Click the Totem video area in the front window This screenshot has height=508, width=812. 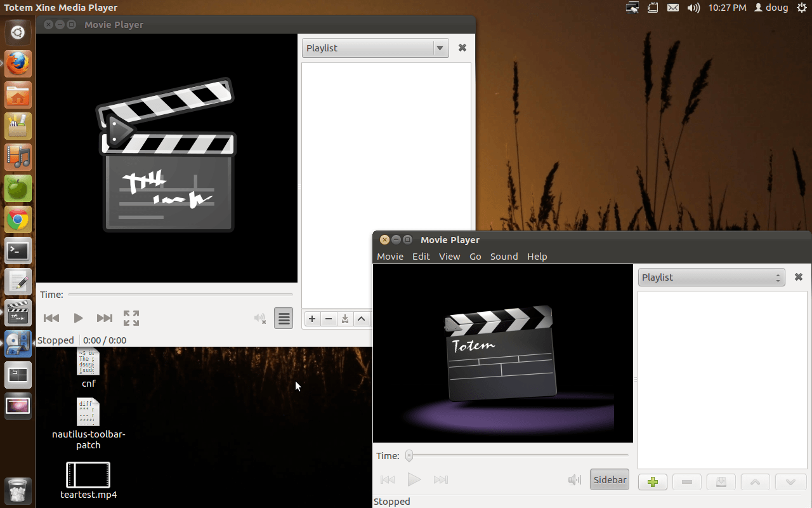pos(503,354)
